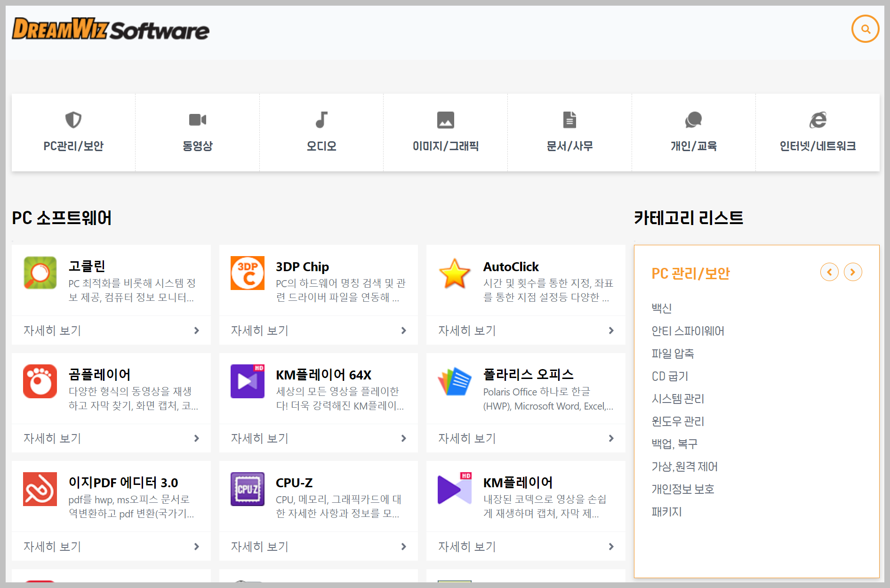The width and height of the screenshot is (890, 588).
Task: Click the 이지PDF 에디터 3.0 title text
Action: coord(123,483)
